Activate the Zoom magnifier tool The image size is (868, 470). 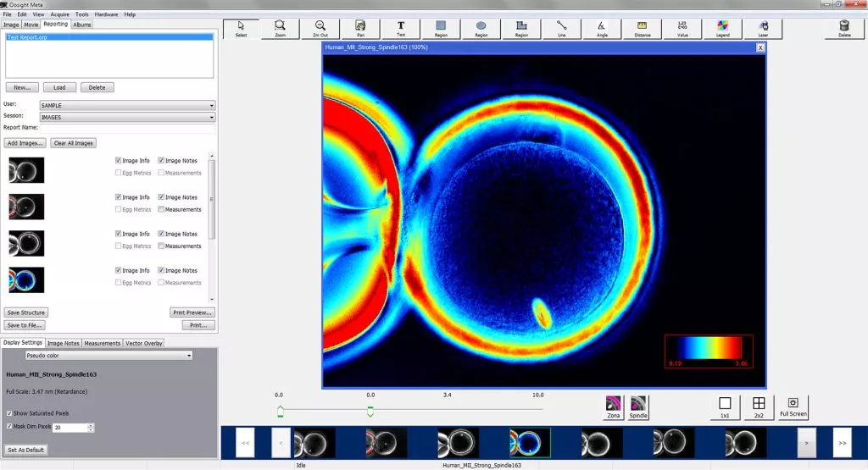(280, 29)
